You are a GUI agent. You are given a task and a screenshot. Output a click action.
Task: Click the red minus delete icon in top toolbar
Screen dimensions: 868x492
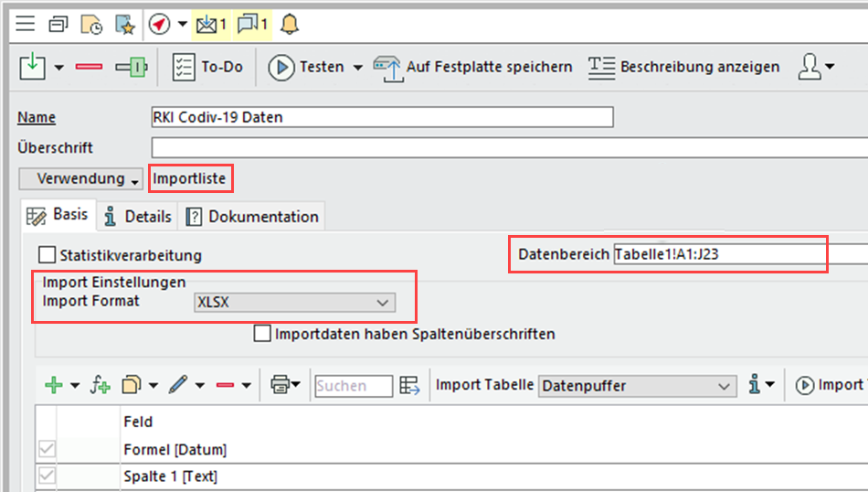(89, 68)
